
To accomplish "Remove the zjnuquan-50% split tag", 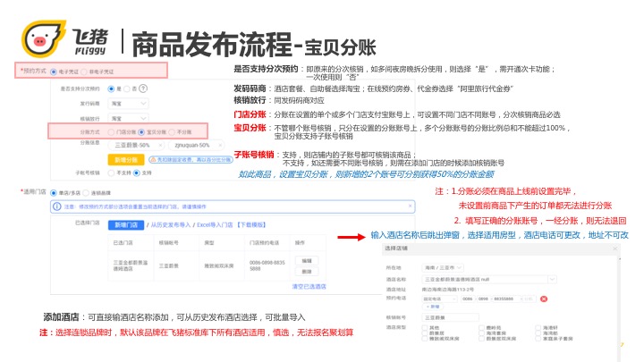I will [220, 145].
